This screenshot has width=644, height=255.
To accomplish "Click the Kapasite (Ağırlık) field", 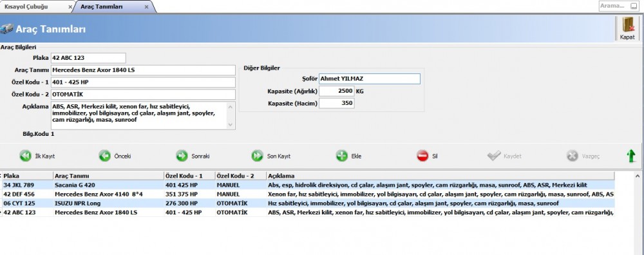I will coord(336,91).
